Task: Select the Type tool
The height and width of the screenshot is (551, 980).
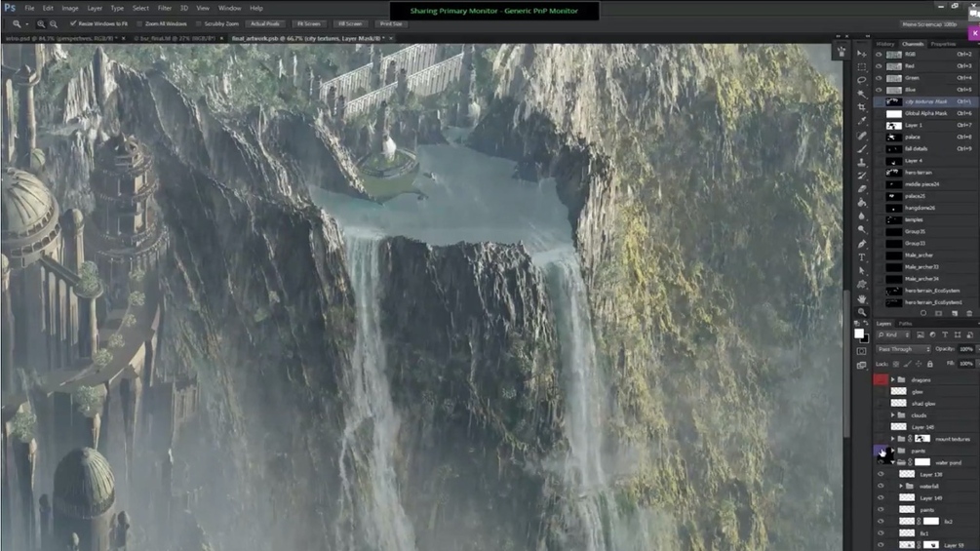Action: [x=862, y=257]
